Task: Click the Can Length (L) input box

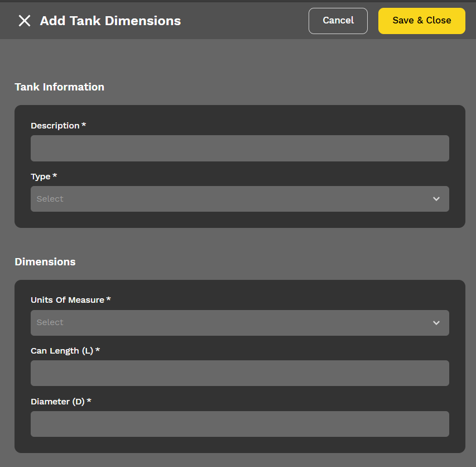Action: click(x=239, y=373)
